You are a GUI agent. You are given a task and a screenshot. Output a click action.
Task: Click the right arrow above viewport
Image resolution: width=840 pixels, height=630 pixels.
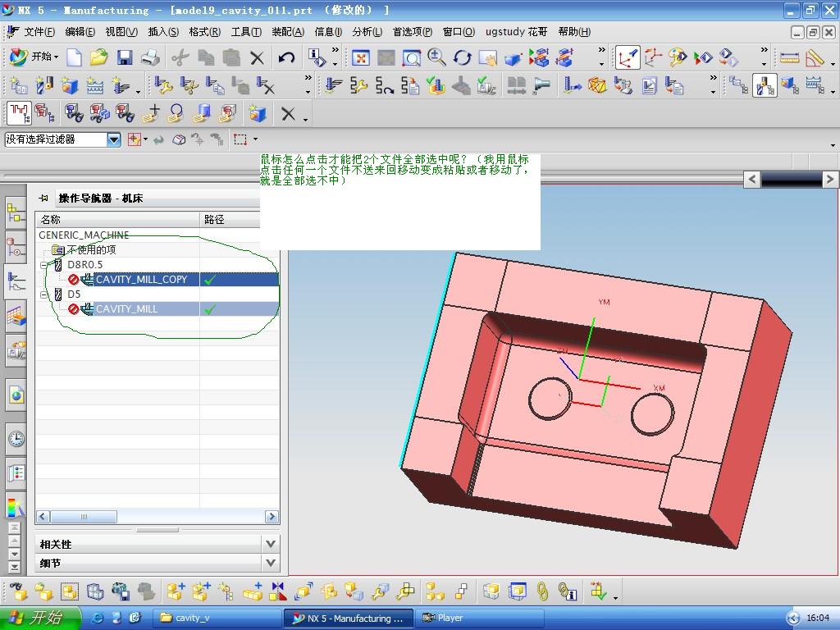pos(830,180)
